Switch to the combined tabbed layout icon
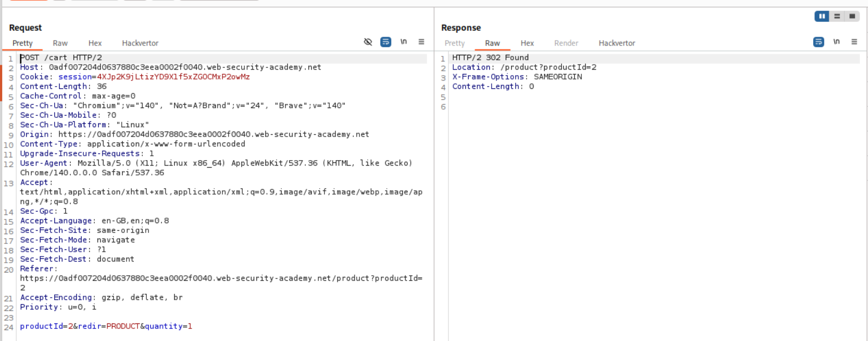 point(852,16)
